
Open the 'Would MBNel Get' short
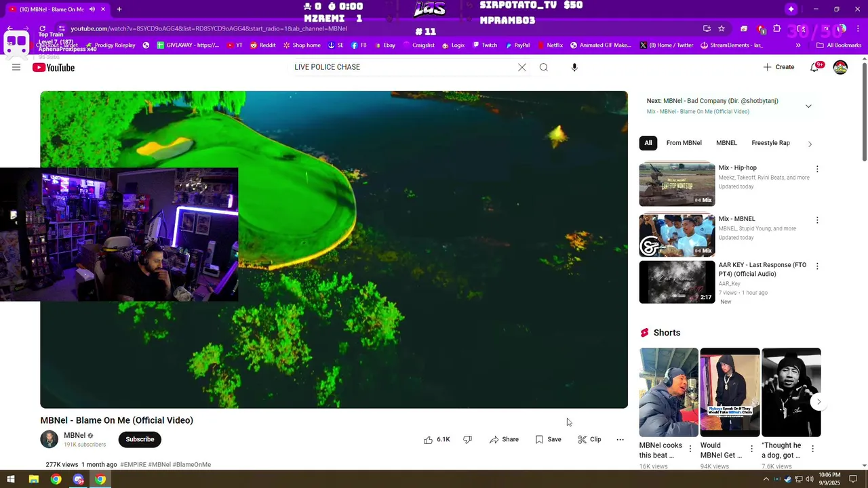coord(730,392)
